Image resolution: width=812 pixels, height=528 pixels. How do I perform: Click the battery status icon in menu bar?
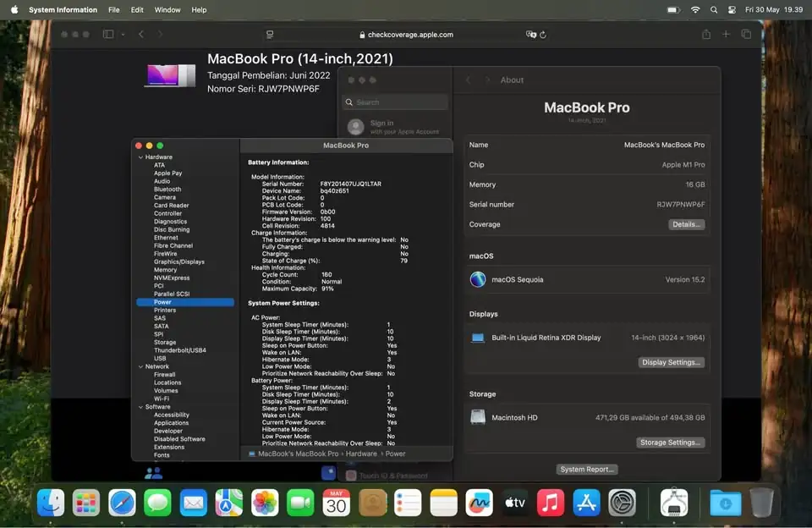[x=673, y=10]
